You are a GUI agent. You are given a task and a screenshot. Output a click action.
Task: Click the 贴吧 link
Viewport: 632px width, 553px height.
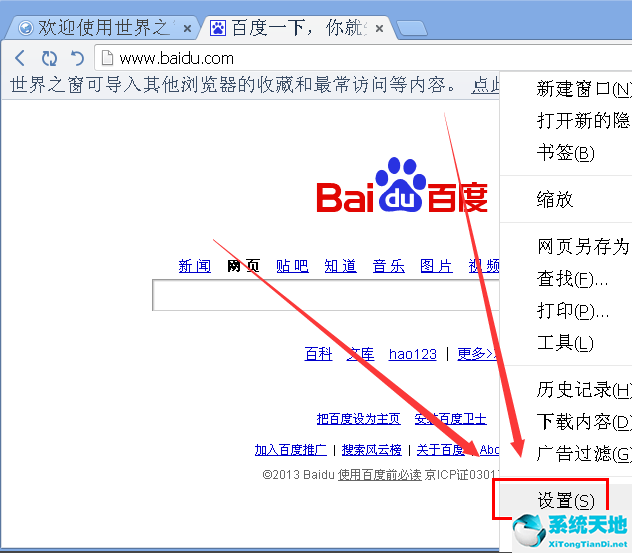click(x=292, y=266)
